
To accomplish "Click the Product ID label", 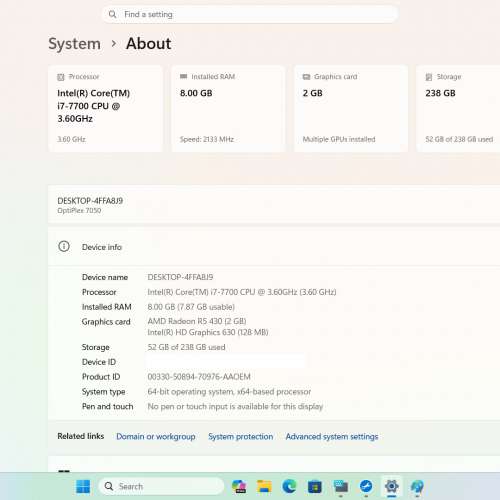I will pyautogui.click(x=101, y=377).
